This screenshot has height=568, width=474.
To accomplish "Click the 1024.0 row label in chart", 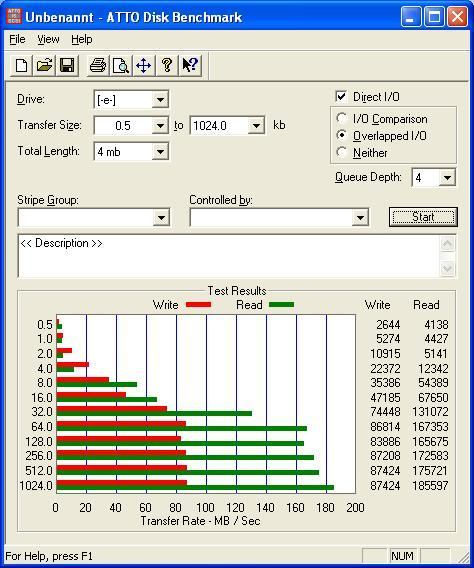I will (36, 485).
